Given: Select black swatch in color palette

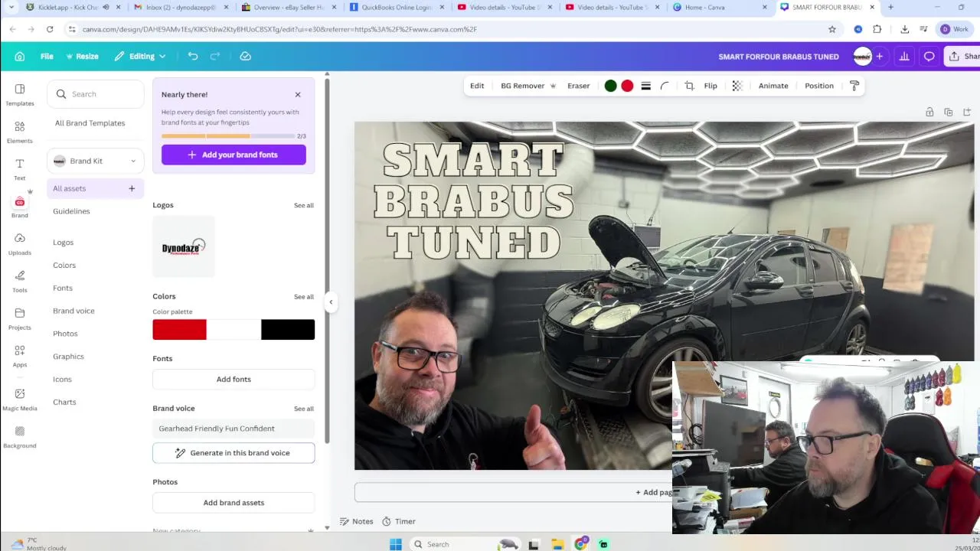Looking at the screenshot, I should point(288,330).
